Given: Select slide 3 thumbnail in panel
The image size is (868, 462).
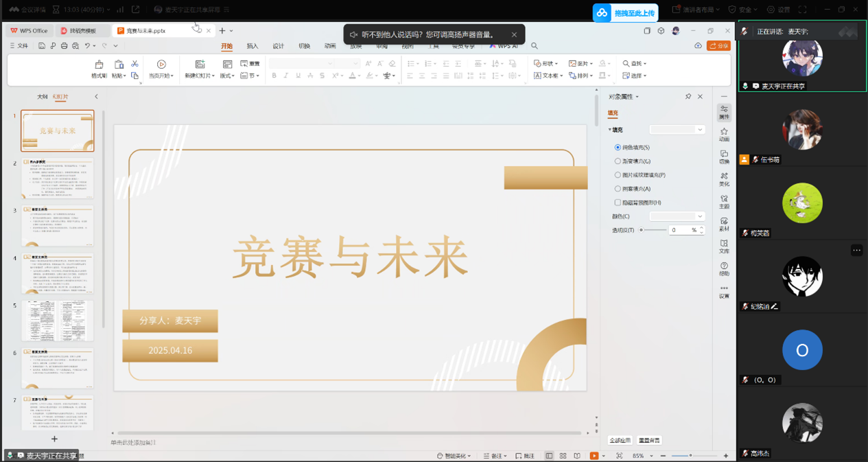Looking at the screenshot, I should [58, 225].
